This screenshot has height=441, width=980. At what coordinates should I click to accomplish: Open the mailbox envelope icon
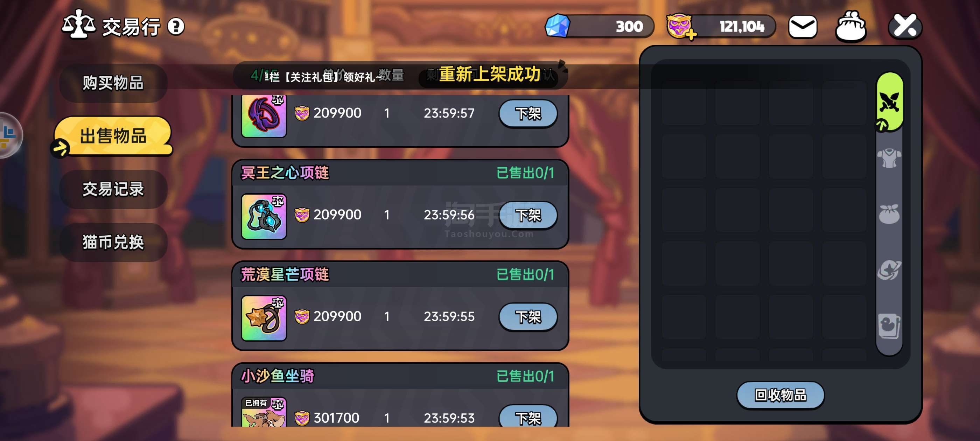click(x=802, y=27)
